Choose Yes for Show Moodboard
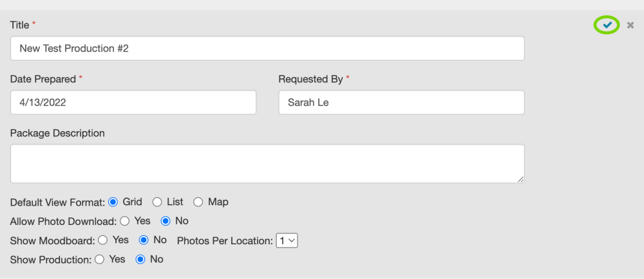Image resolution: width=644 pixels, height=279 pixels. pyautogui.click(x=103, y=240)
